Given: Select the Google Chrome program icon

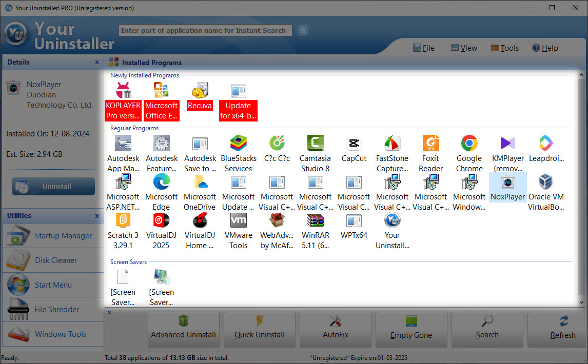Looking at the screenshot, I should click(x=469, y=146).
